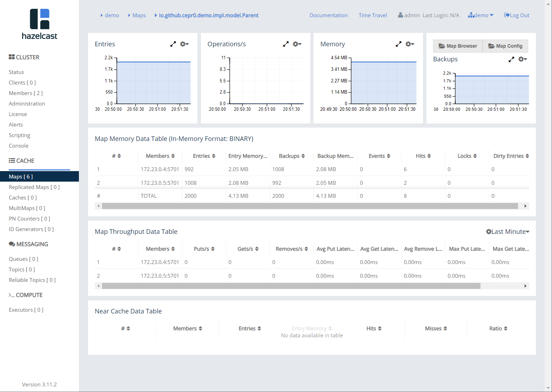Screen dimensions: 552x392
Task: Select member 172.23.0.5:5701 in throughput table
Action: tap(160, 276)
